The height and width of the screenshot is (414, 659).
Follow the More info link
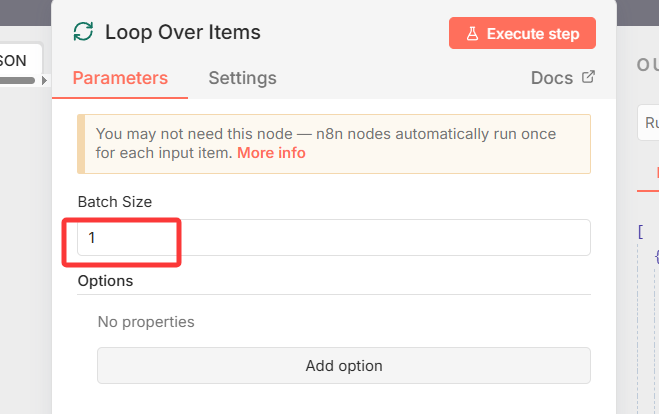pyautogui.click(x=271, y=153)
